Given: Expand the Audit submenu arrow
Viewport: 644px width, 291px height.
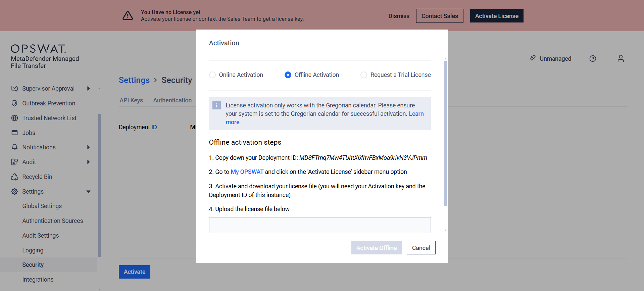Looking at the screenshot, I should tap(89, 162).
